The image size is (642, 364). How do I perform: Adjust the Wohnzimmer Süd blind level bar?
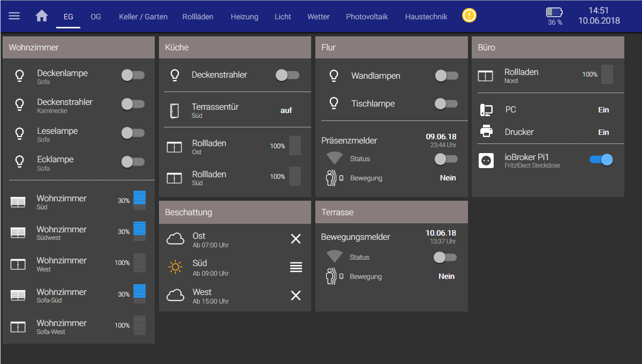click(140, 200)
